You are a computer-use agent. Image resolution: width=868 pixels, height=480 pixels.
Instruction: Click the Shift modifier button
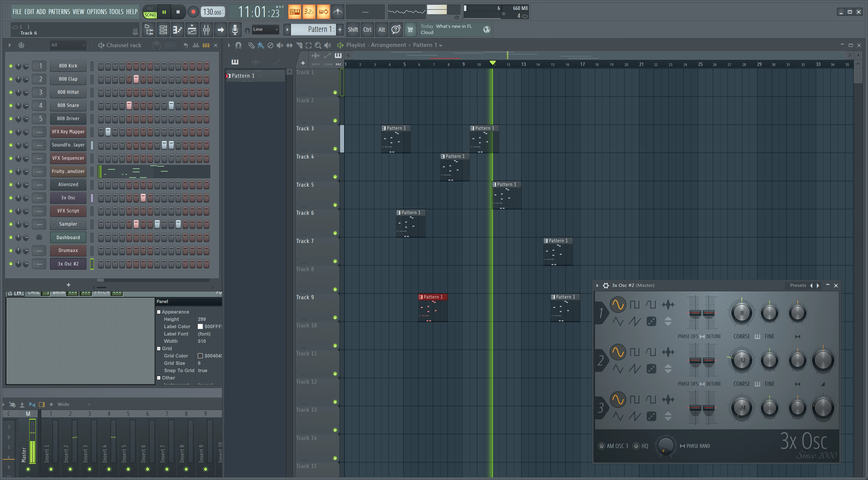click(353, 30)
